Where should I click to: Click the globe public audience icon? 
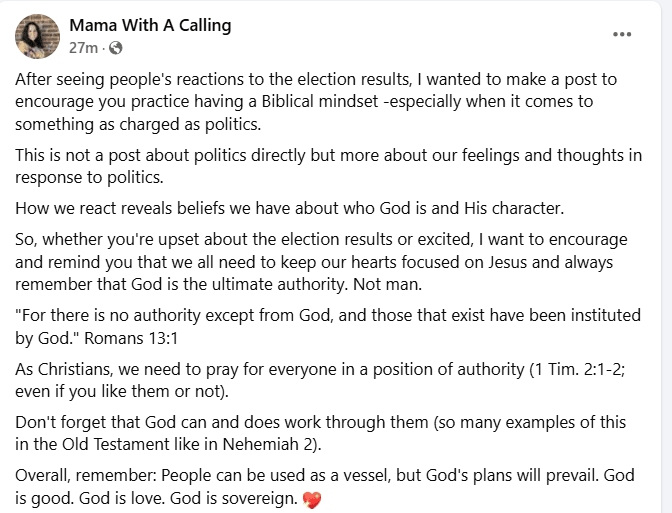pos(116,48)
